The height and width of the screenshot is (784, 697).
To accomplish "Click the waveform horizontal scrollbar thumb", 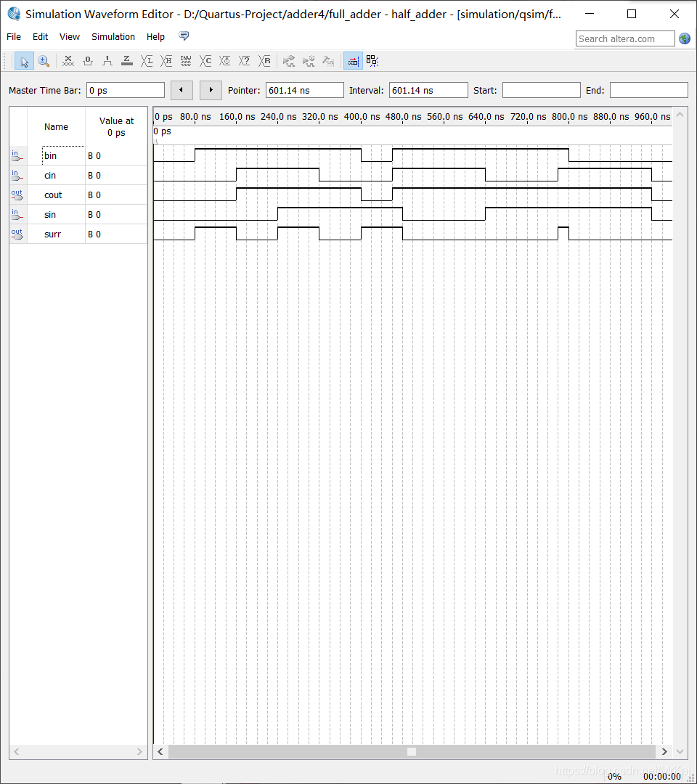I will point(412,751).
